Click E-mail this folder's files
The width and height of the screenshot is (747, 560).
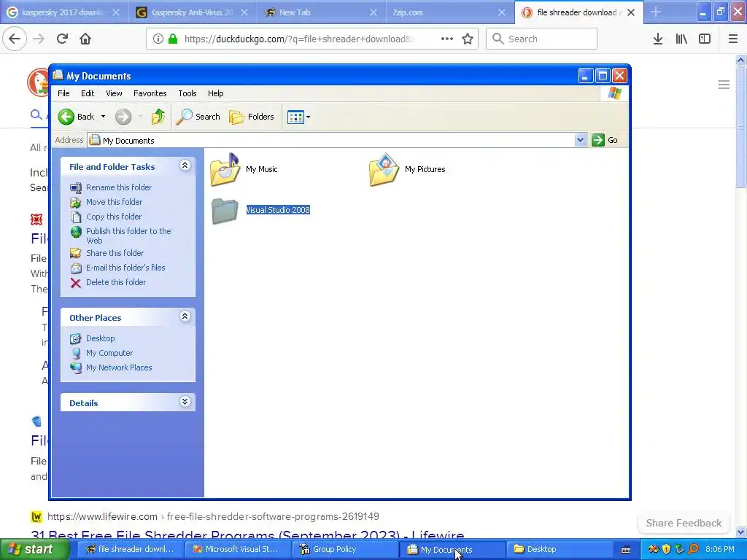click(x=125, y=268)
